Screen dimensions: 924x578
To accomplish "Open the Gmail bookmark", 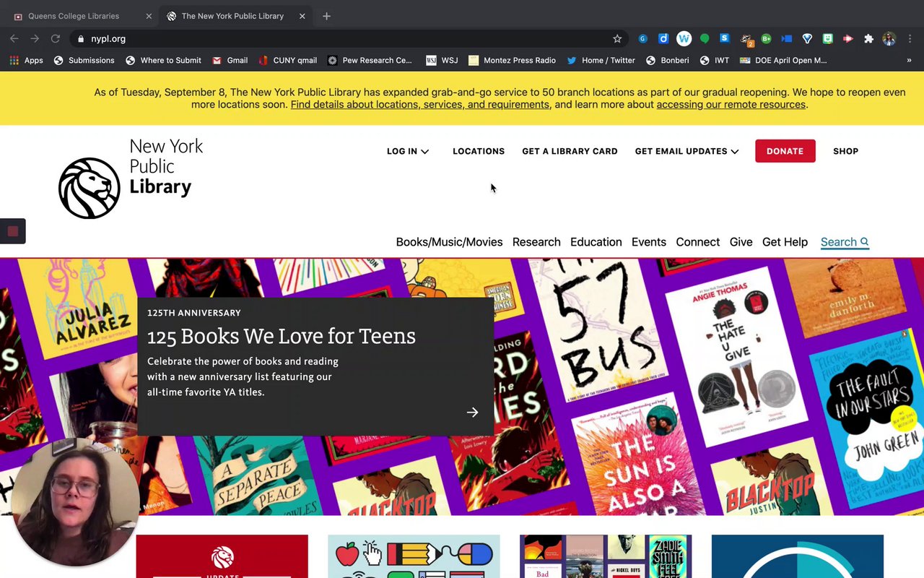I will click(x=230, y=61).
